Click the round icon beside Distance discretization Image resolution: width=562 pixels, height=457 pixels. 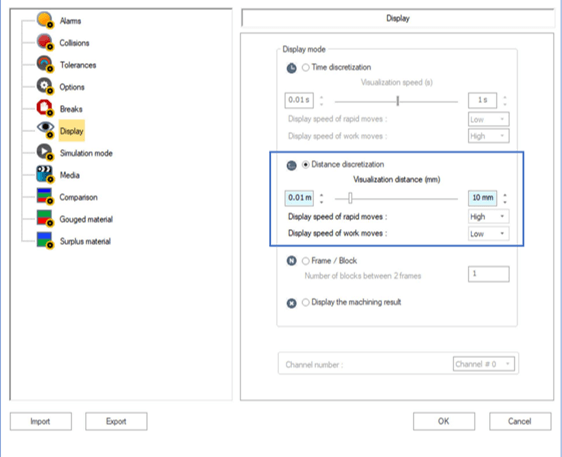[291, 165]
